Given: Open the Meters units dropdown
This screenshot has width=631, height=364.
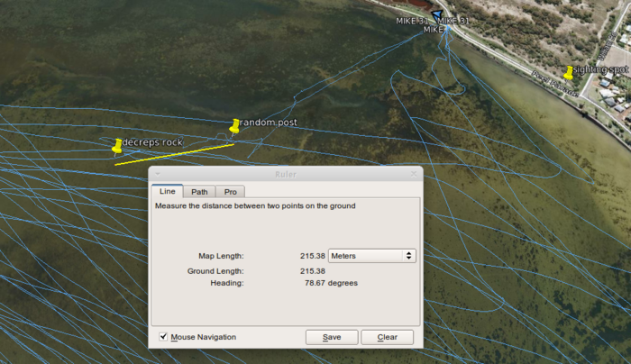Looking at the screenshot, I should tap(371, 256).
